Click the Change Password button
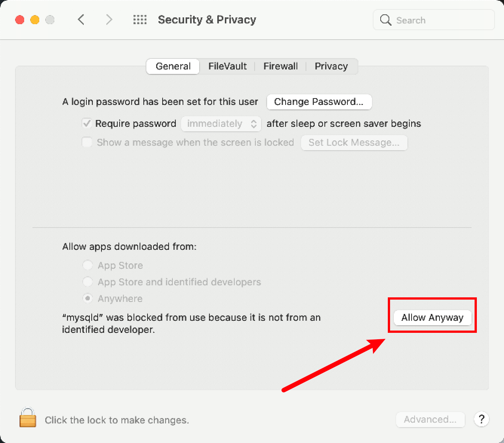504x443 pixels. pyautogui.click(x=319, y=102)
